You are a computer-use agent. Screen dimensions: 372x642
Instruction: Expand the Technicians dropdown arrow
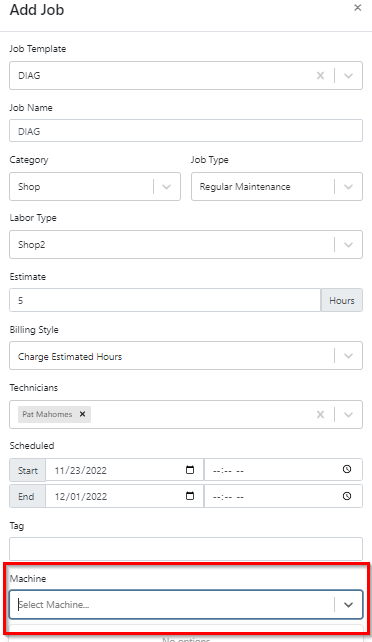348,415
